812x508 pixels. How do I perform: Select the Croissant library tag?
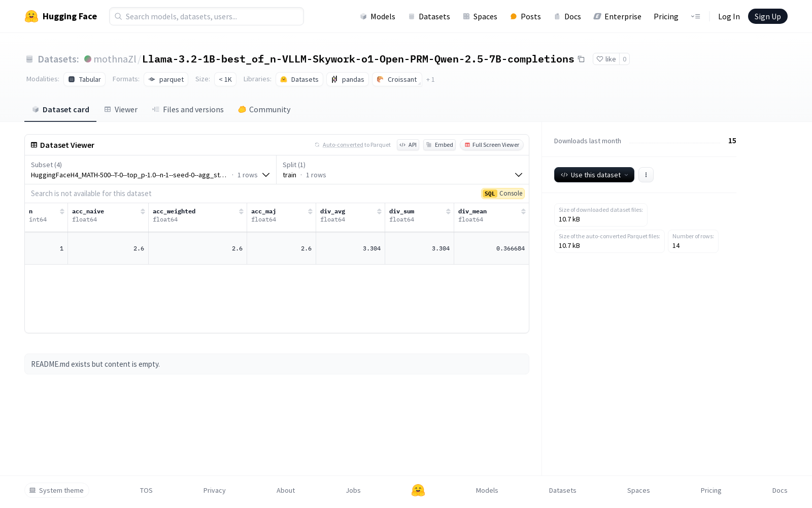397,79
